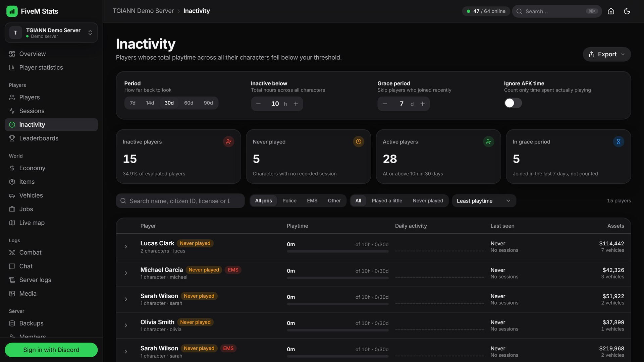
Task: Focus the player name search box
Action: [x=180, y=201]
